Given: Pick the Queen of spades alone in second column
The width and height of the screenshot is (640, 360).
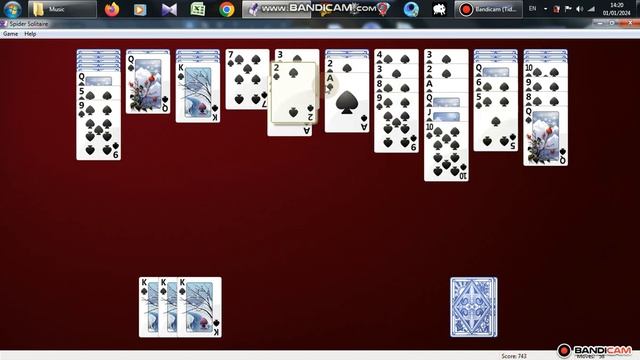Looking at the screenshot, I should coord(148,84).
